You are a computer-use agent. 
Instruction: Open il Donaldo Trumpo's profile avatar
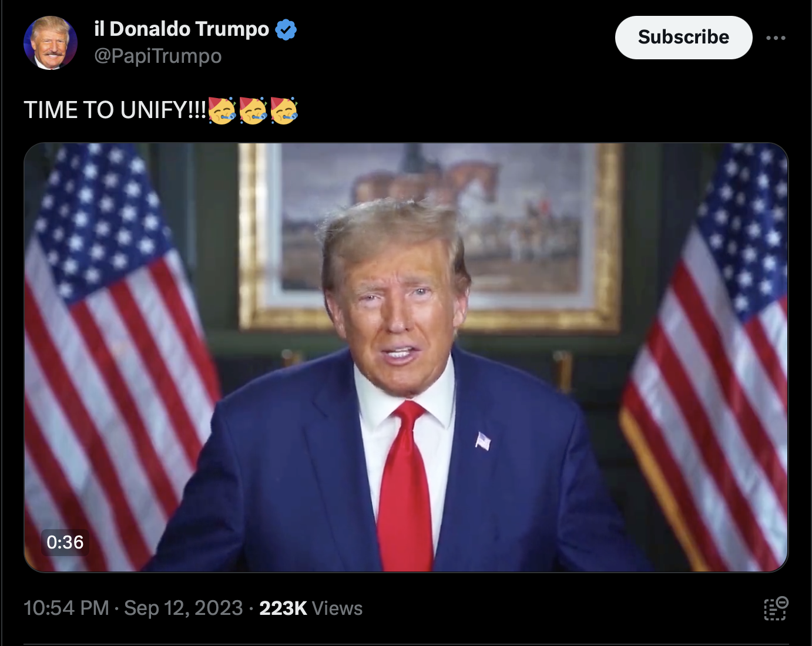tap(51, 43)
